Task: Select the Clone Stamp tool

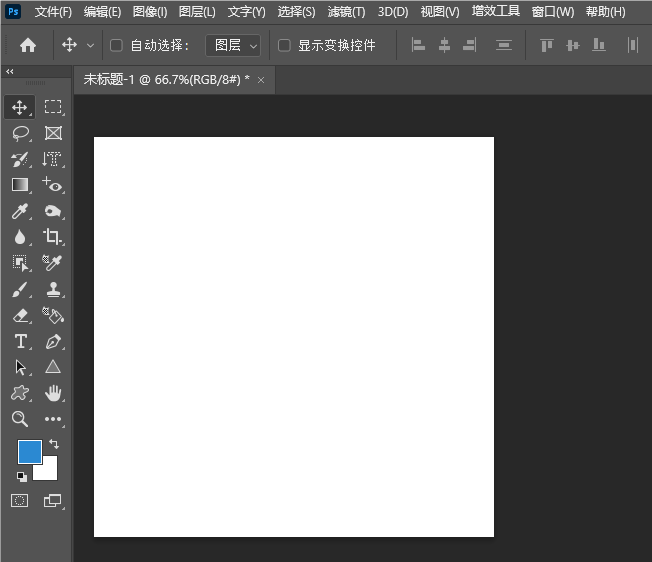Action: point(53,290)
